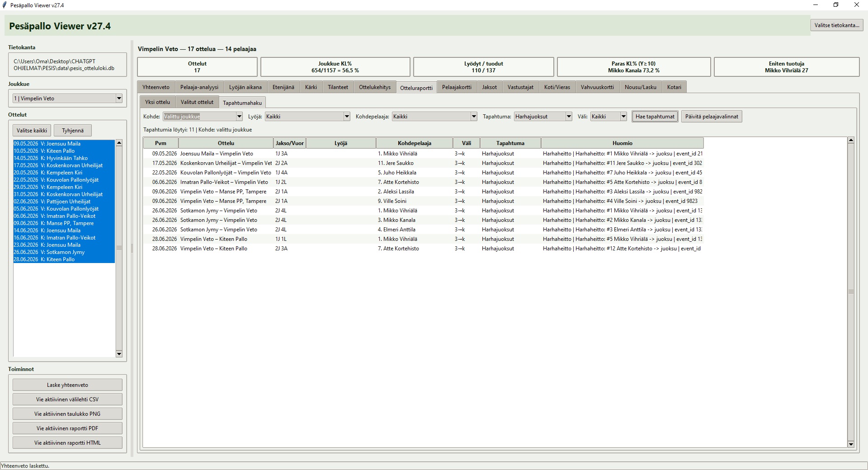Click Vie aktiivinen raportti HTML
The height and width of the screenshot is (470, 868).
click(67, 443)
